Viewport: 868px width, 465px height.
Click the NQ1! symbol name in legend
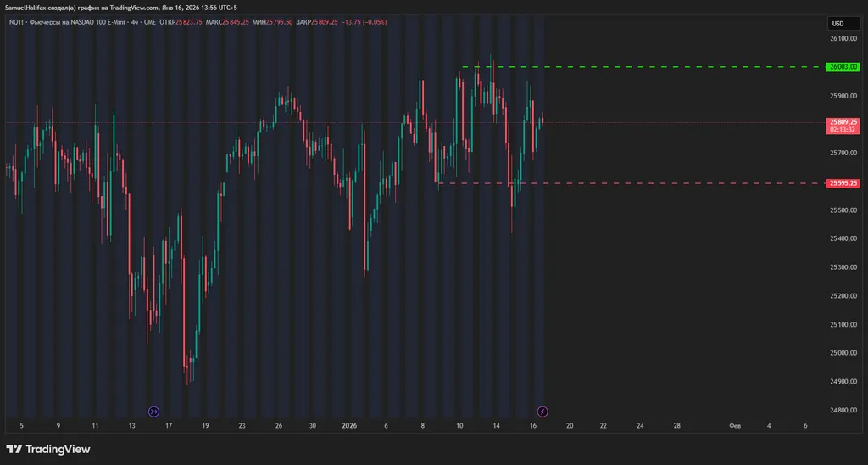click(x=14, y=22)
